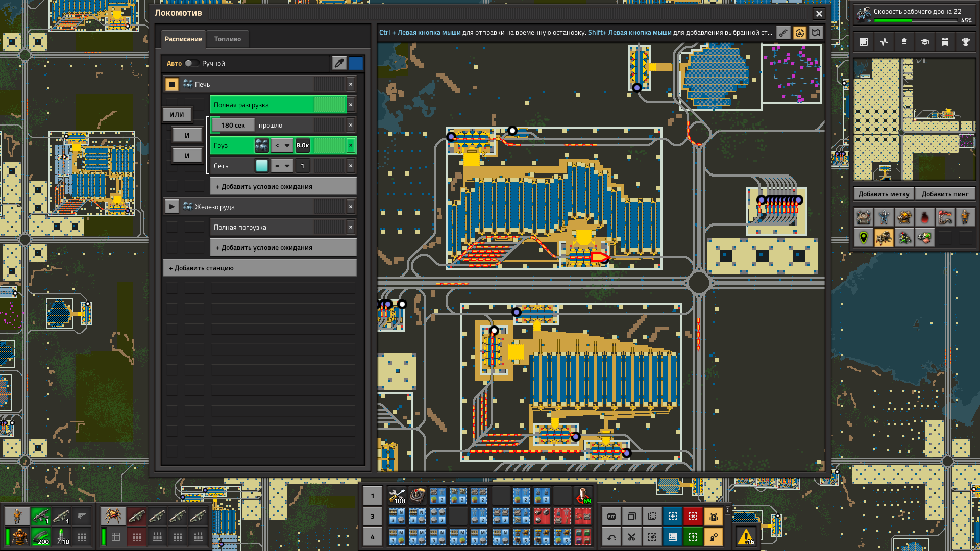Pick locomotive color with the eyedropper icon
Image resolution: width=980 pixels, height=551 pixels.
(x=339, y=63)
